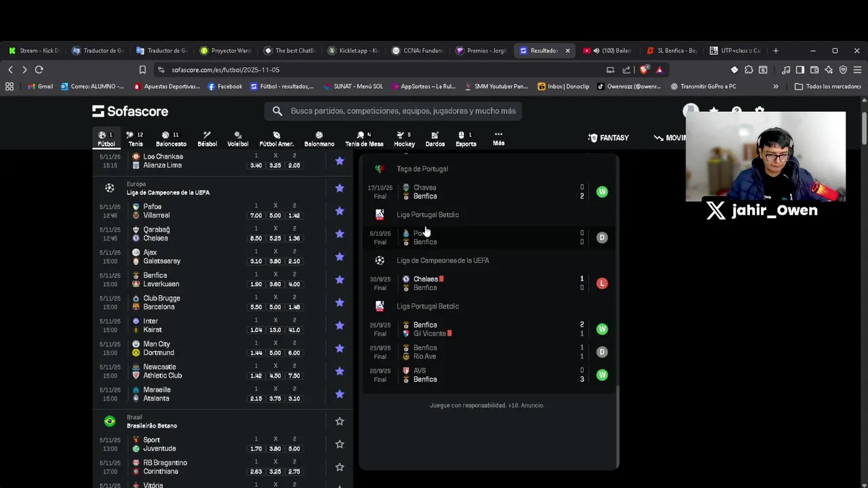This screenshot has width=868, height=488.
Task: Toggle favorite star for Inter vs Kairat
Action: (x=340, y=325)
